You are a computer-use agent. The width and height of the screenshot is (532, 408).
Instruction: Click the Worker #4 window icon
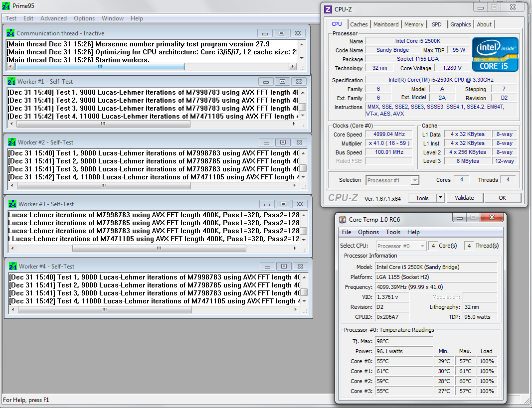[13, 266]
